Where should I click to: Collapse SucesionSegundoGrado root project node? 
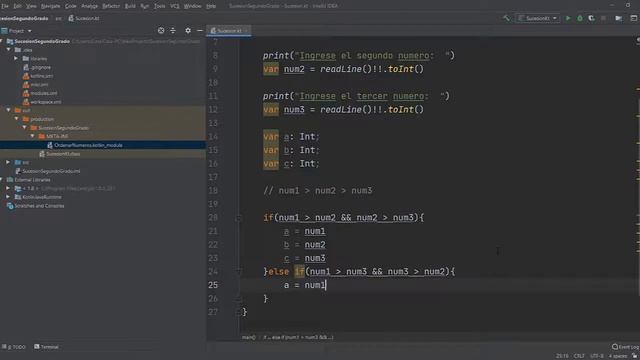[2, 41]
